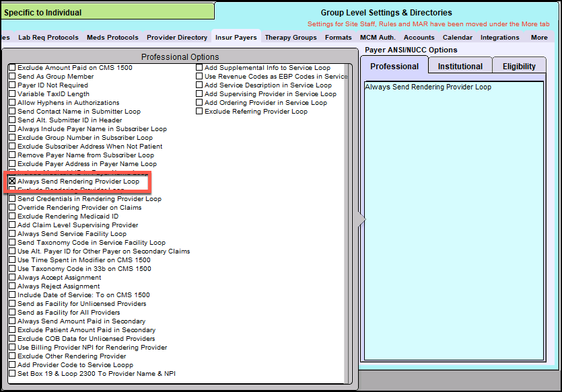Select the Insur Payers tab

point(236,38)
